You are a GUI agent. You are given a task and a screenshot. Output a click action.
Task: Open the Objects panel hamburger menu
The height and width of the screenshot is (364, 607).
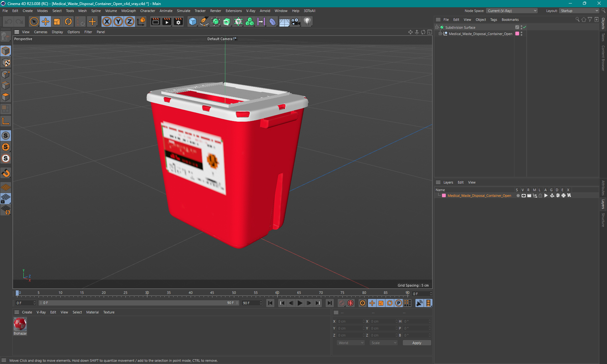[438, 20]
